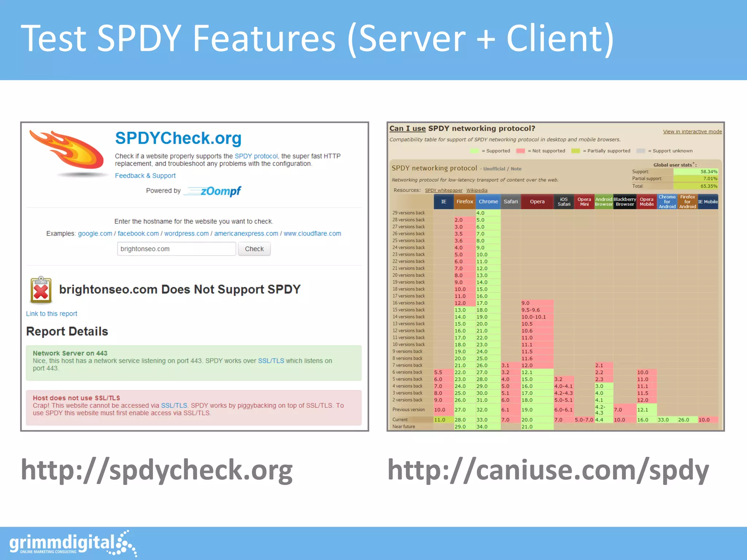Select the Chrome for Android column header

point(667,202)
